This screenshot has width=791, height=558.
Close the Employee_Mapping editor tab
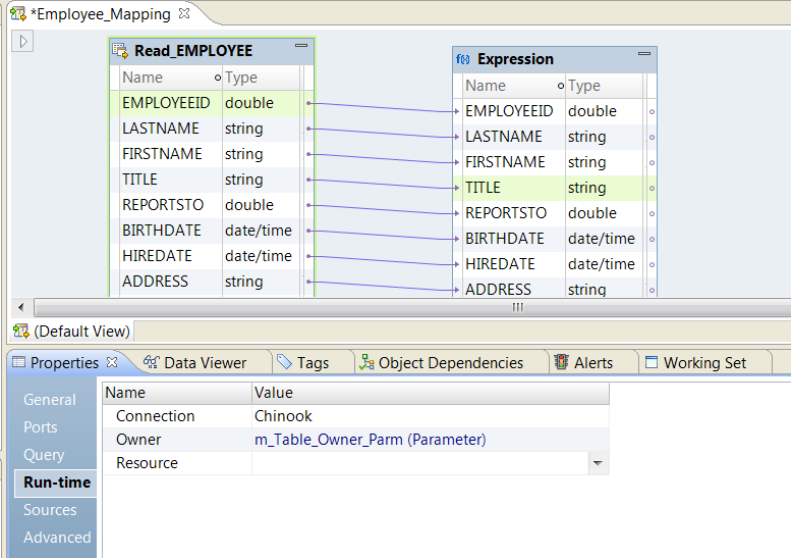click(x=184, y=14)
